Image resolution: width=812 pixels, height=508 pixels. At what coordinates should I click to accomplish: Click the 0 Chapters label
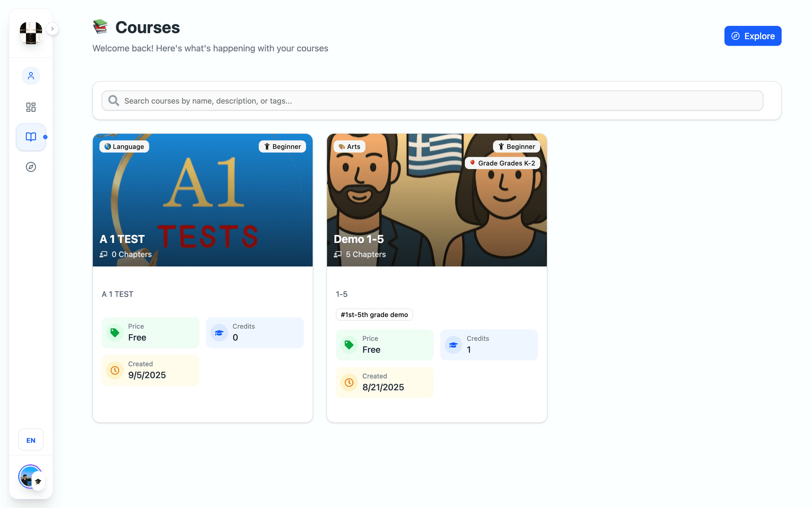(x=131, y=254)
